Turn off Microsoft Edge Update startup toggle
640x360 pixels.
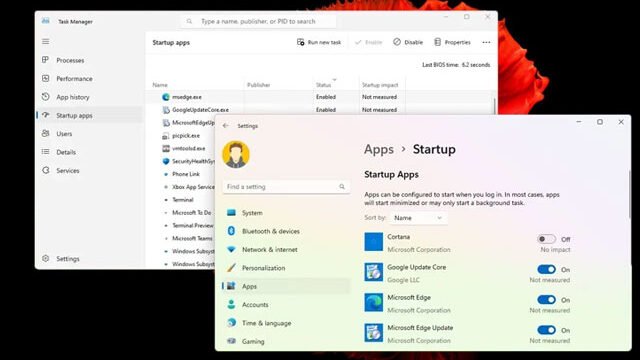pyautogui.click(x=546, y=330)
